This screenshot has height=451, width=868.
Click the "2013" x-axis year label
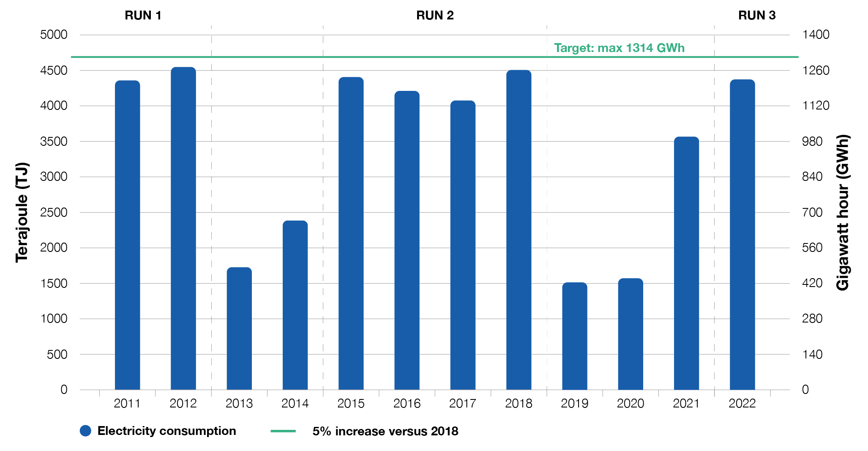pyautogui.click(x=239, y=403)
